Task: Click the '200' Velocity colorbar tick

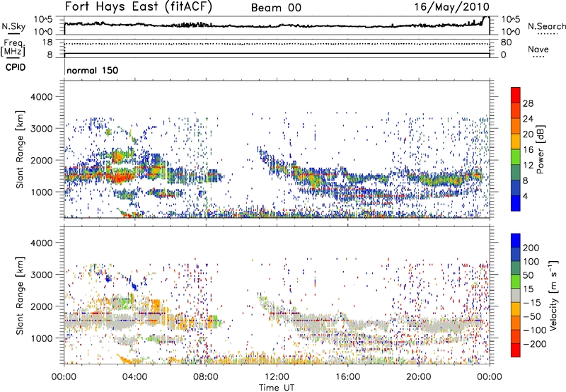Action: pos(531,248)
